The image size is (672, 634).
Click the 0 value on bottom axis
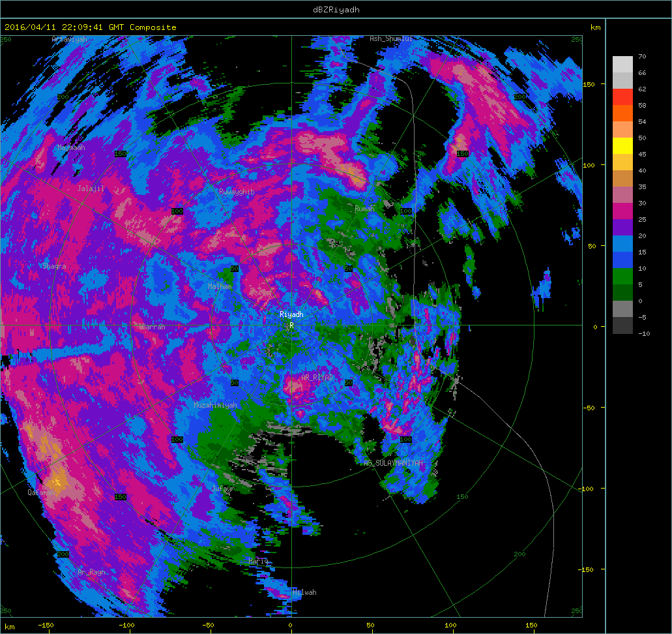[290, 625]
